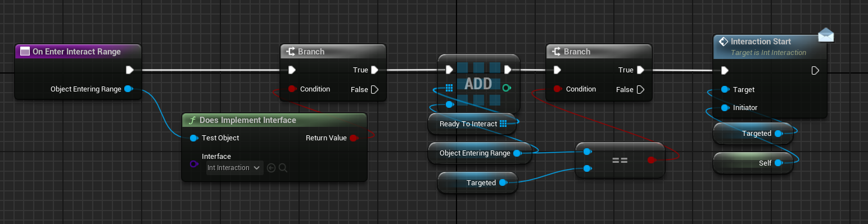
Task: Click browse magnifier icon beside Int Interaction
Action: point(283,168)
